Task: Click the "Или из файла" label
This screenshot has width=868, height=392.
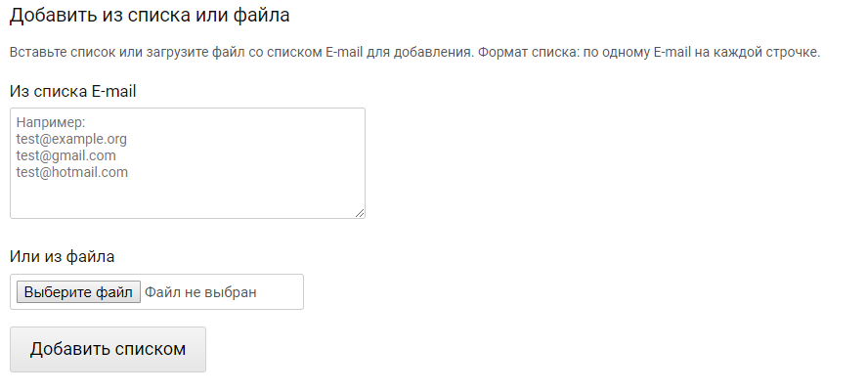Action: point(62,257)
